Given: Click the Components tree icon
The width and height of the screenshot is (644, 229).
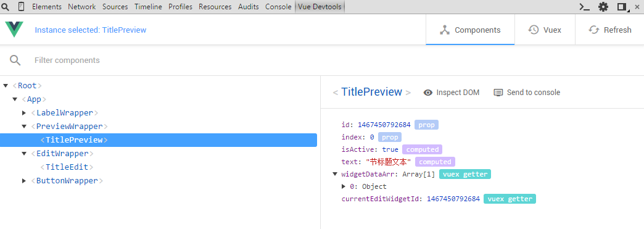Looking at the screenshot, I should (445, 30).
